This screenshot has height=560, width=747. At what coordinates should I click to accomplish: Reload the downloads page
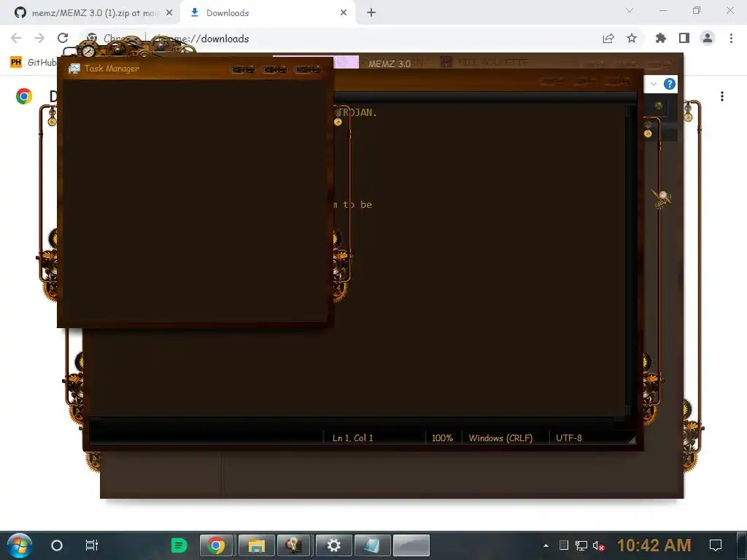[x=63, y=38]
